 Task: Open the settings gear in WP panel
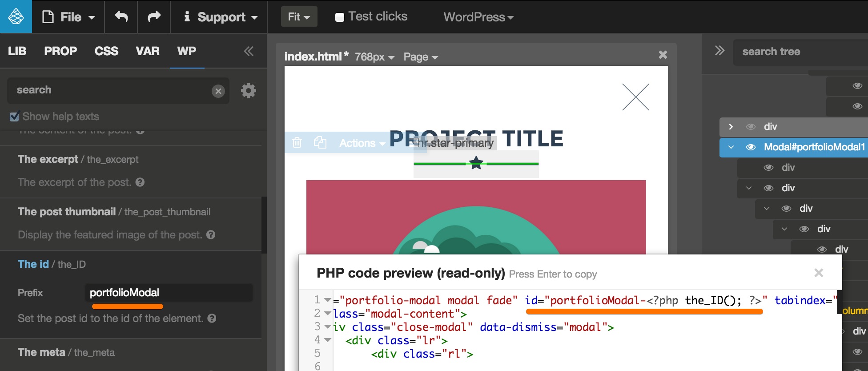point(248,91)
